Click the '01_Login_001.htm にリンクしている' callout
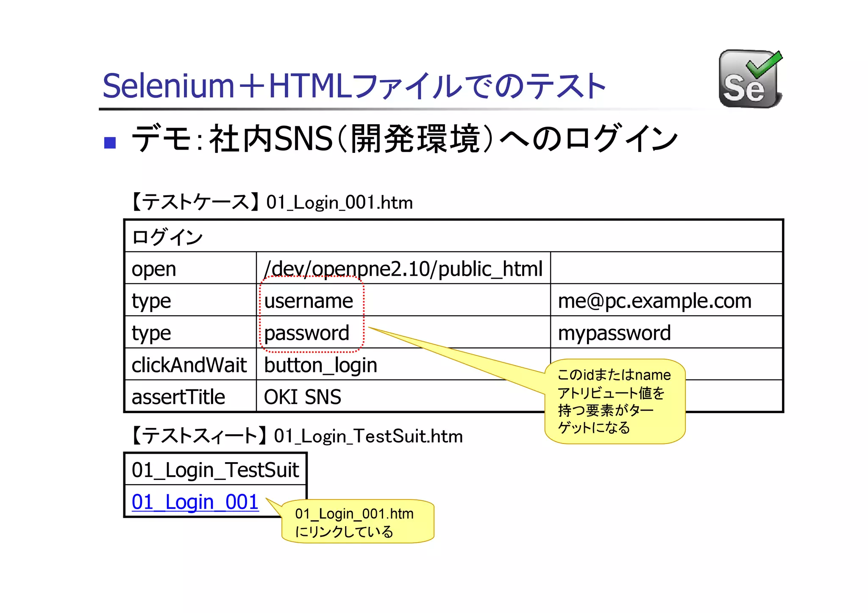Screen dimensions: 868x613 tap(358, 521)
